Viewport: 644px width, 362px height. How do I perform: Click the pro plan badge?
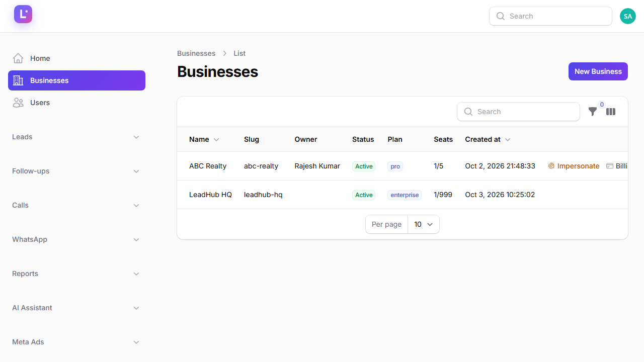click(x=395, y=166)
